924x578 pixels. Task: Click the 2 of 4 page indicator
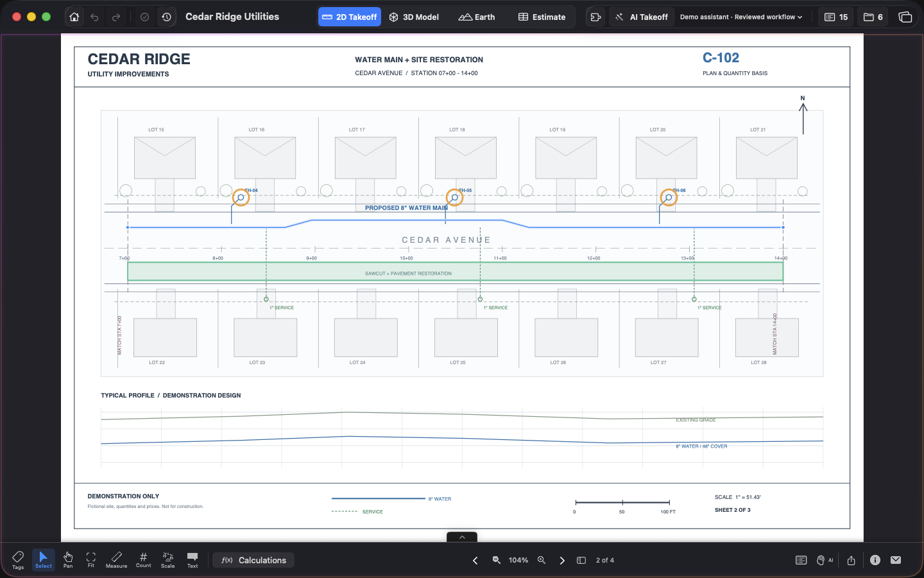click(x=605, y=561)
